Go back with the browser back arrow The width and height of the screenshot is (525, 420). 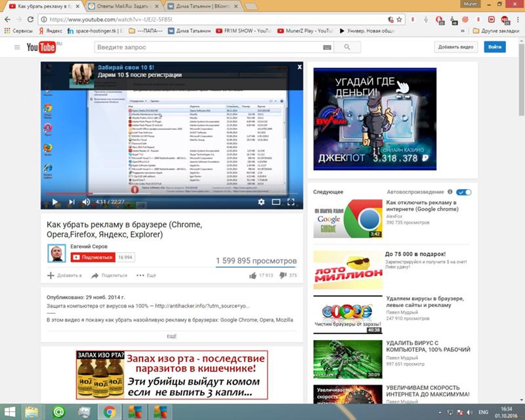[x=7, y=20]
